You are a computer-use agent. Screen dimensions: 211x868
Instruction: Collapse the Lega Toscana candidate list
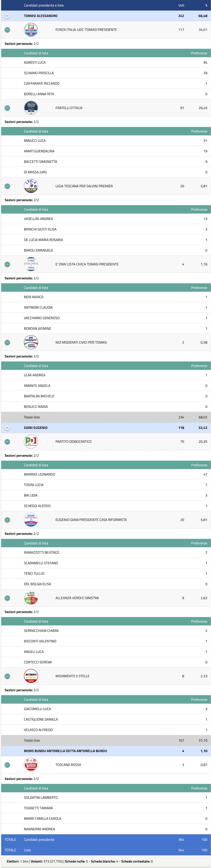pos(7,186)
